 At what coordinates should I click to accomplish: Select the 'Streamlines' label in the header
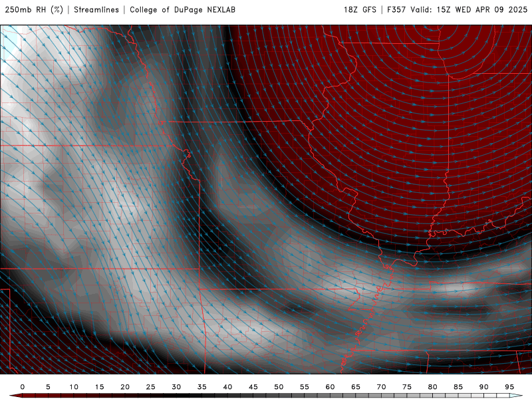(96, 10)
